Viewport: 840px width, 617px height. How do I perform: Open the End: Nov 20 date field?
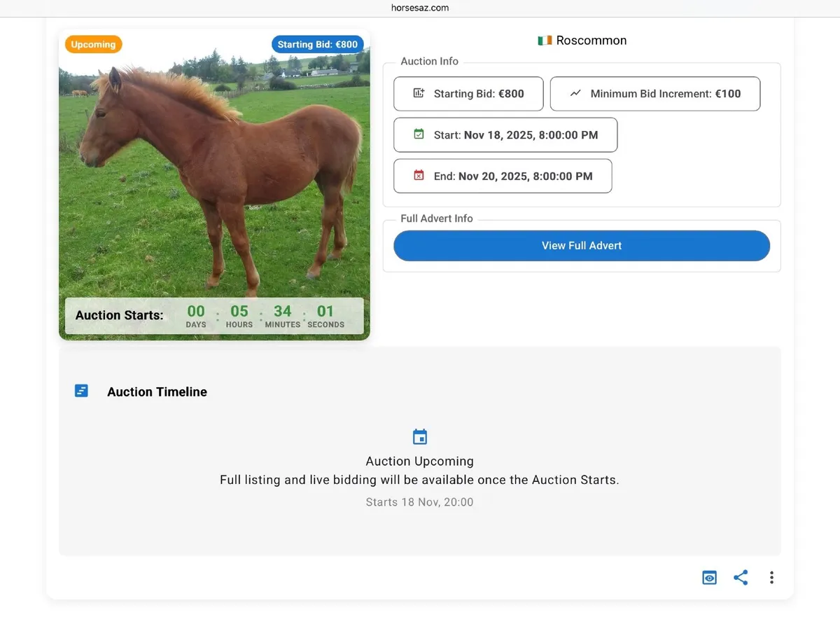[502, 176]
